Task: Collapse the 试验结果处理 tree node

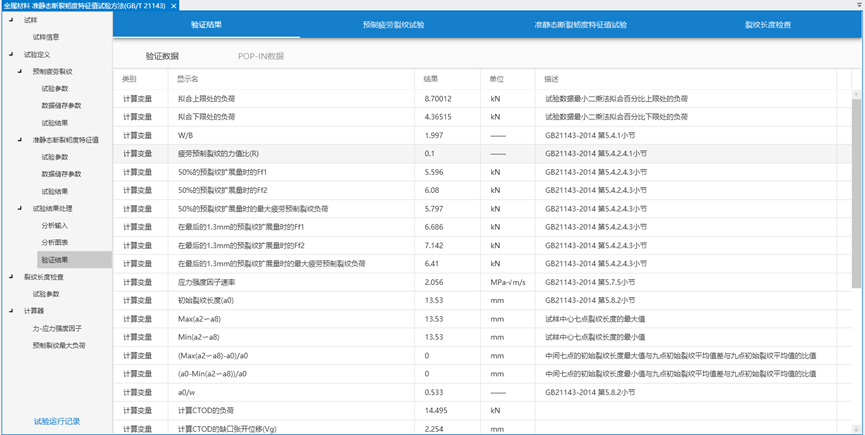Action: tap(22, 208)
